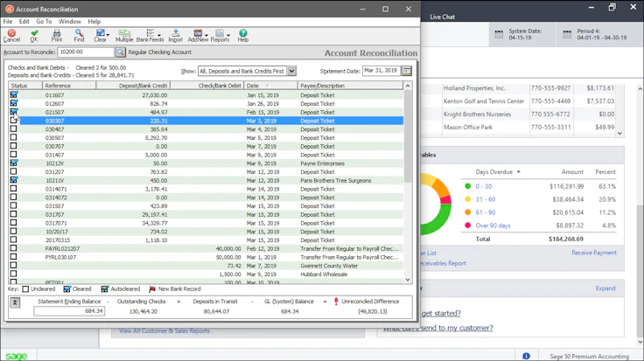
Task: Open the Window menu
Action: (x=70, y=21)
